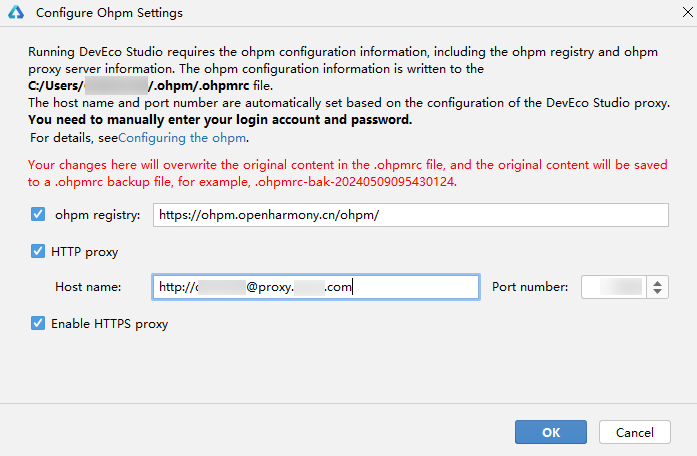697x456 pixels.
Task: Disable the Enable HTTPS proxy checkbox
Action: 38,323
